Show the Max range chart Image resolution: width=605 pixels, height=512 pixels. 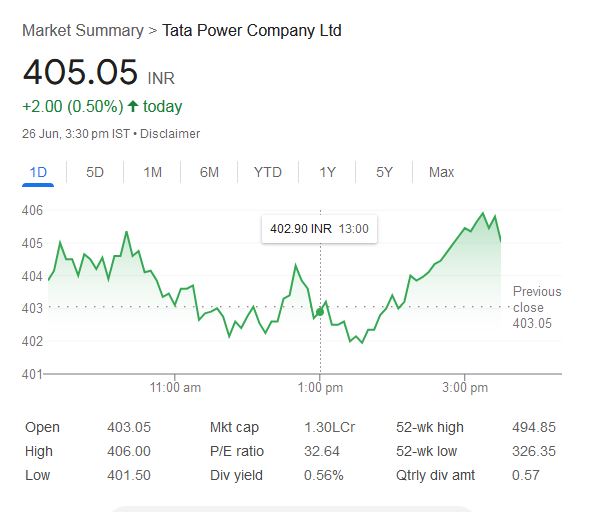(441, 172)
